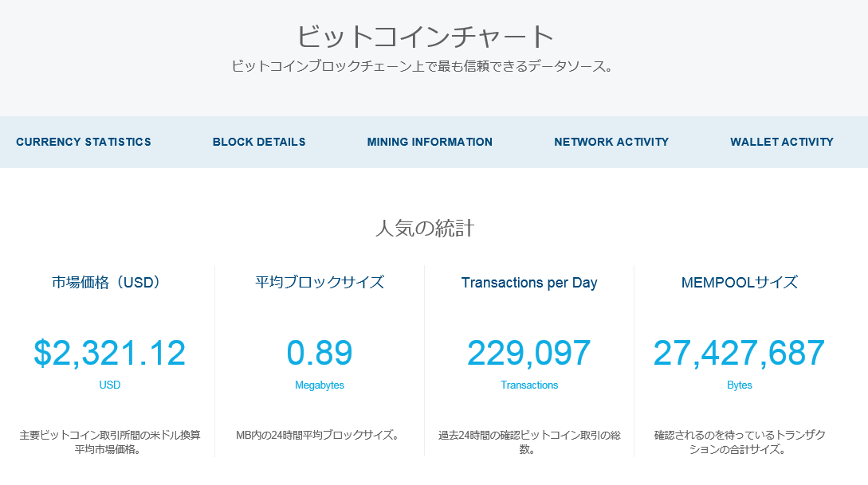This screenshot has height=485, width=868.
Task: Open the 27,427,687 mempool size value
Action: click(x=740, y=354)
